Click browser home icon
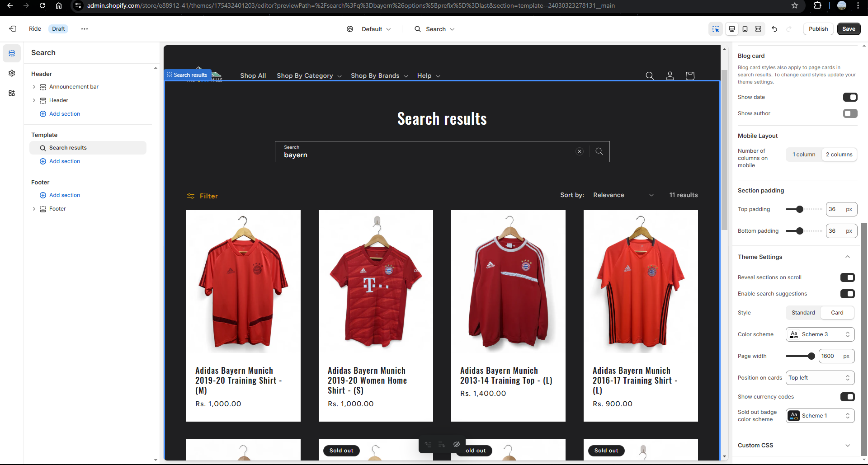Screen dimensions: 868x465 click(x=59, y=5)
